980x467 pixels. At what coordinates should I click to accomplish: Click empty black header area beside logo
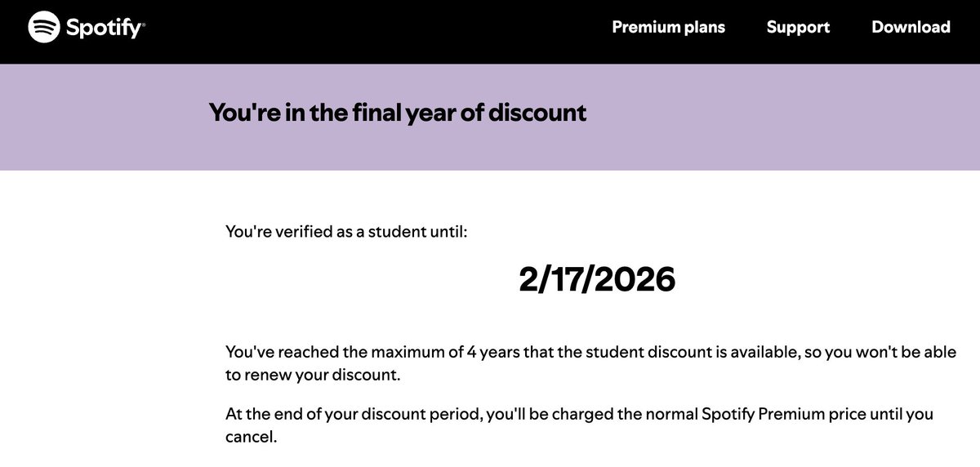click(x=367, y=32)
